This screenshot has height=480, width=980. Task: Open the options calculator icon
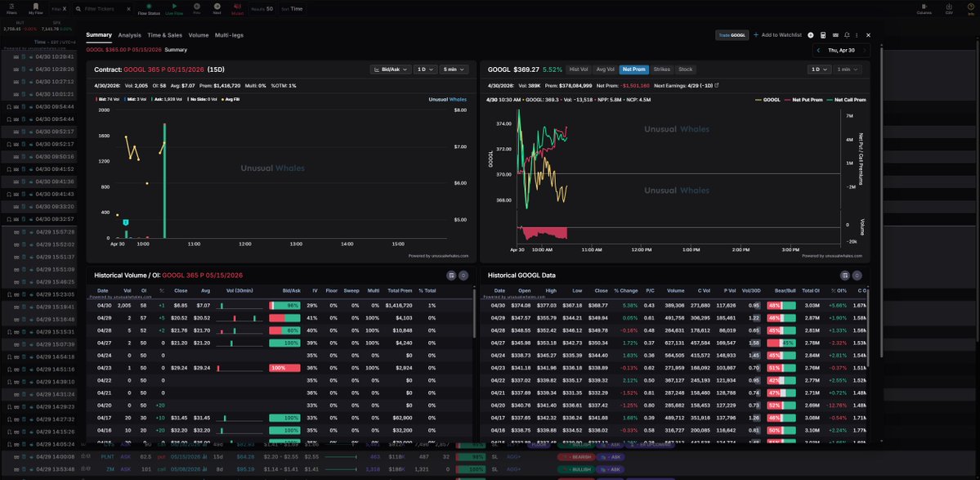823,35
